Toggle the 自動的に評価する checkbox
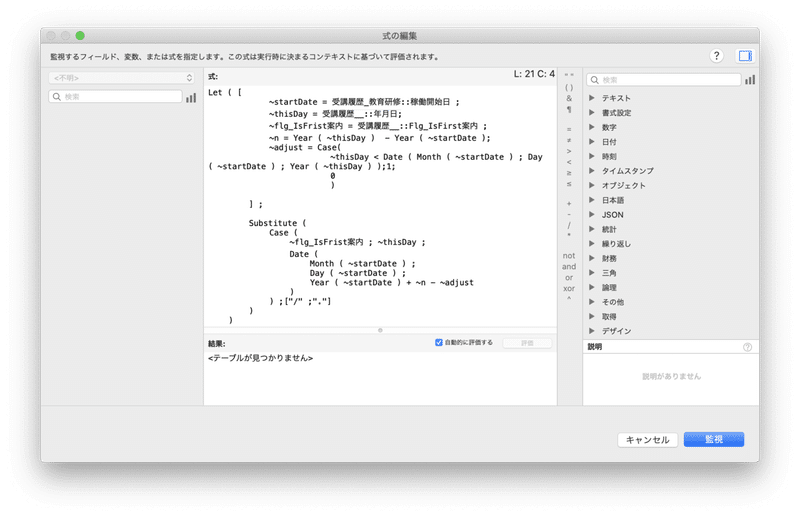Screen dimensions: 800x516 [x=438, y=342]
